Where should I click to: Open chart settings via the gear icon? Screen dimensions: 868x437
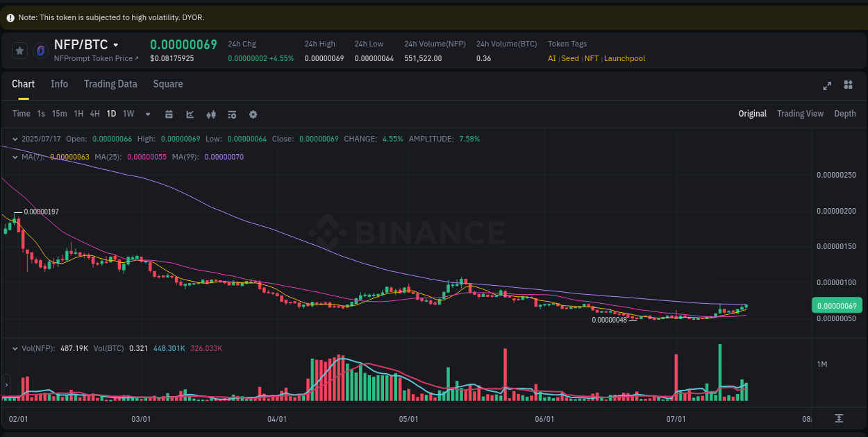tap(253, 114)
